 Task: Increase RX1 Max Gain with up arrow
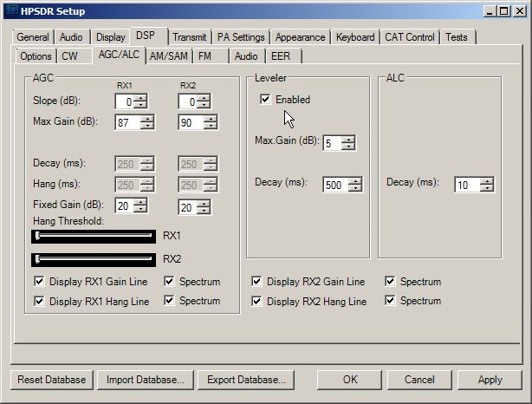[x=147, y=119]
